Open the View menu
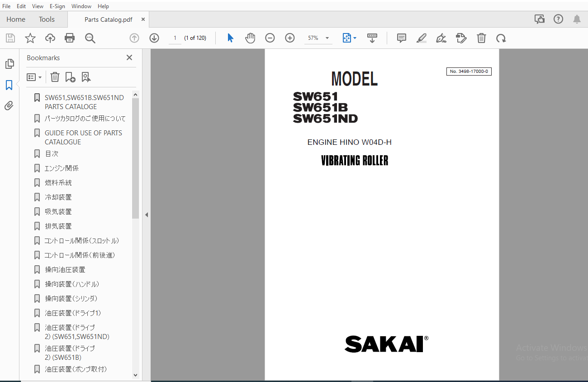 tap(38, 6)
